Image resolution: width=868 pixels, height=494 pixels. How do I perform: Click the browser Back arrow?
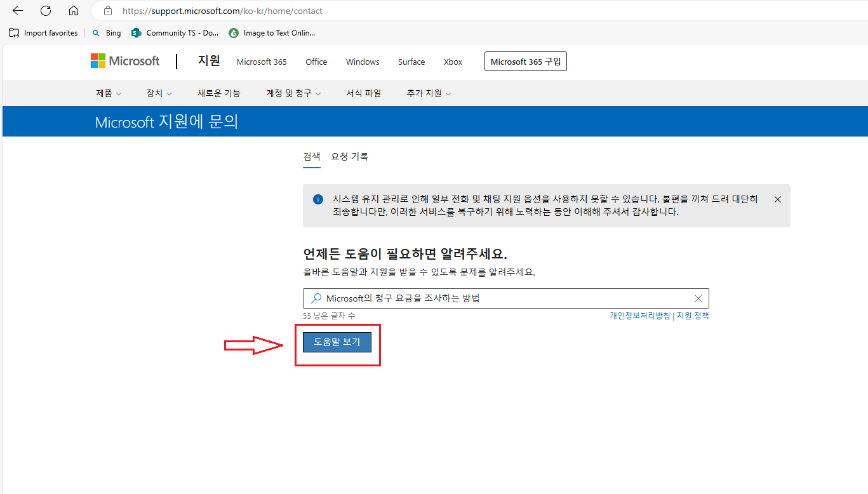point(18,11)
